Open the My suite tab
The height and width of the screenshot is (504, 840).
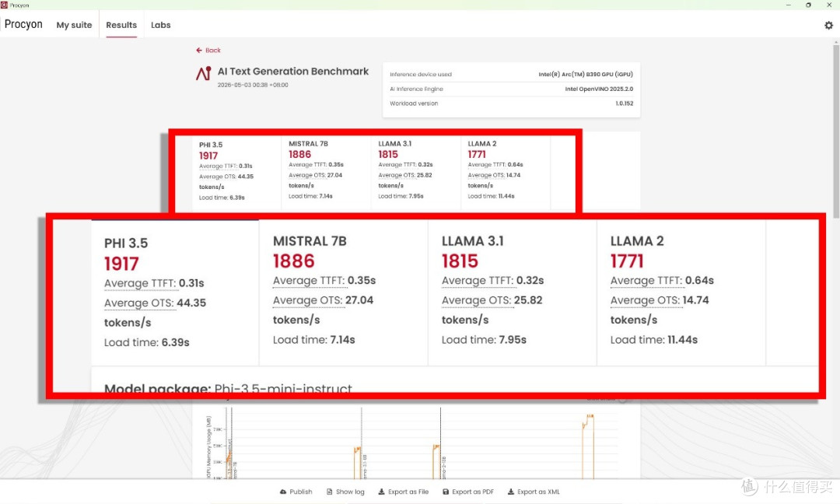pyautogui.click(x=74, y=25)
